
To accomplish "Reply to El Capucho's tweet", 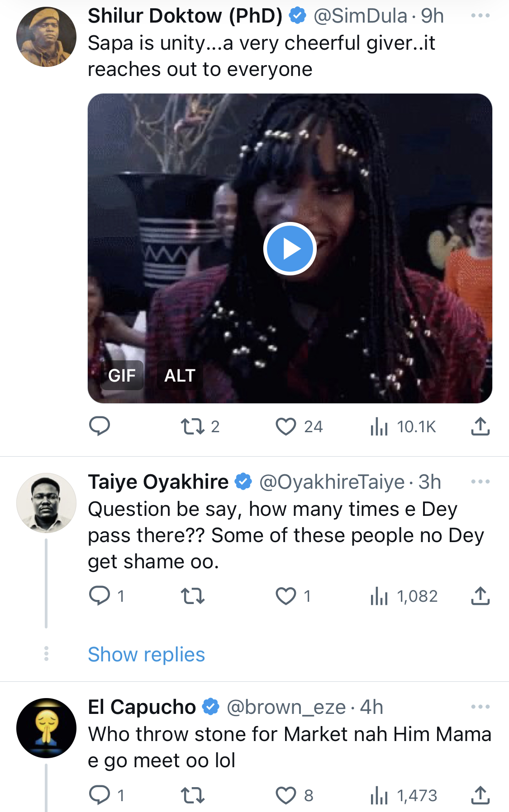I will (x=107, y=795).
